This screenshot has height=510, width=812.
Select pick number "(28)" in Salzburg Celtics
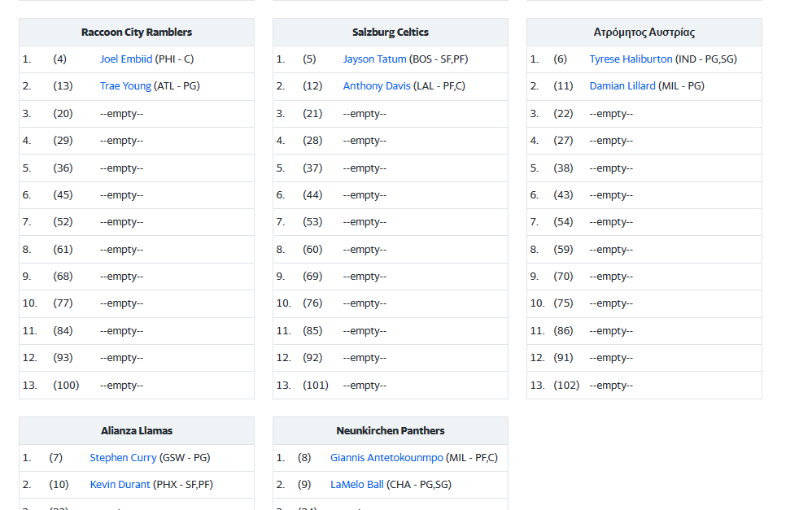point(312,141)
